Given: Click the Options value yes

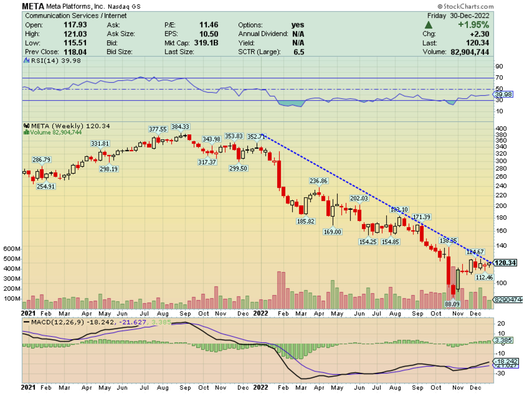Looking at the screenshot, I should pos(298,25).
